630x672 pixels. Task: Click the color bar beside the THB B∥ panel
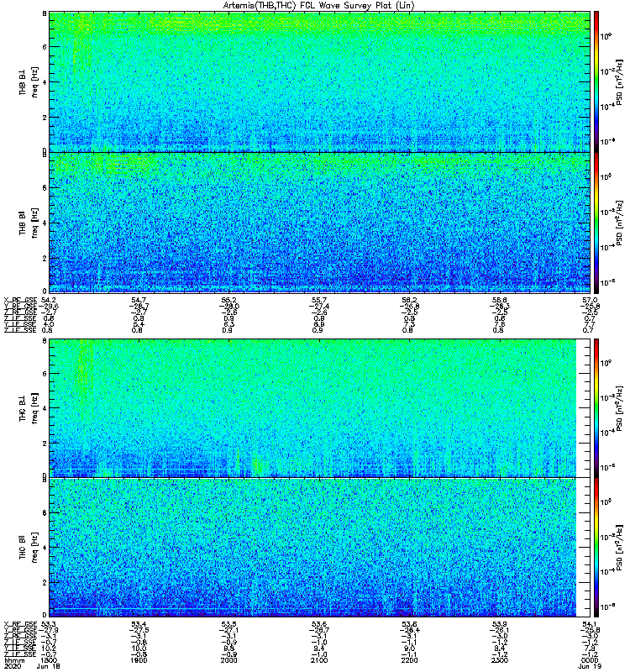pos(596,223)
